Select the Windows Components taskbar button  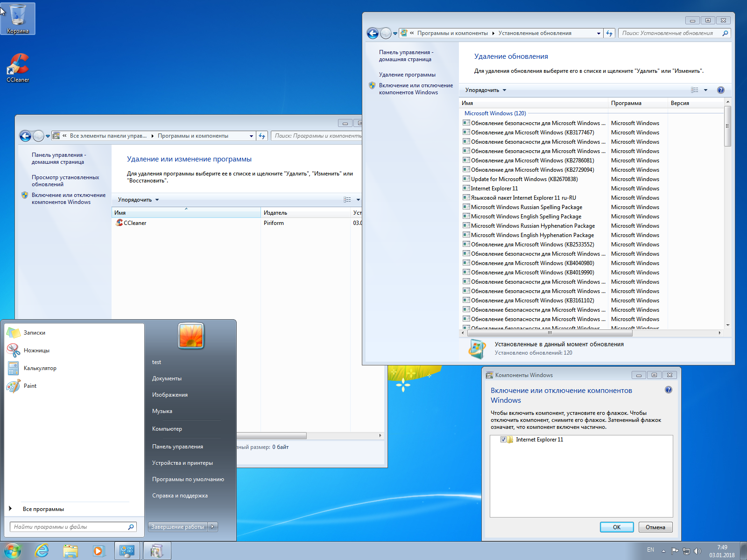tap(157, 551)
